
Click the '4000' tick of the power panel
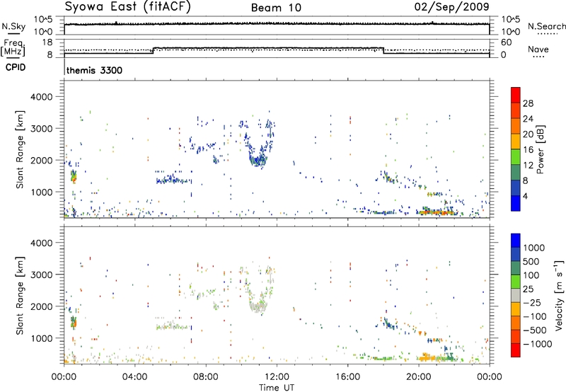pyautogui.click(x=42, y=97)
